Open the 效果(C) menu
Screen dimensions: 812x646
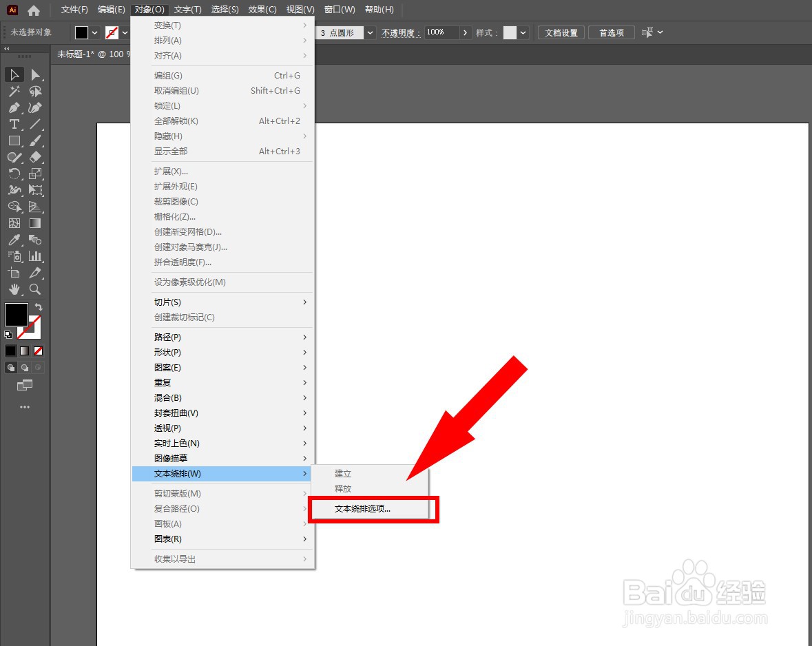coord(262,10)
